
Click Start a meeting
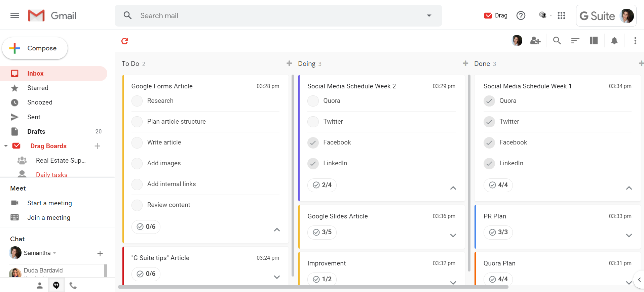click(49, 203)
